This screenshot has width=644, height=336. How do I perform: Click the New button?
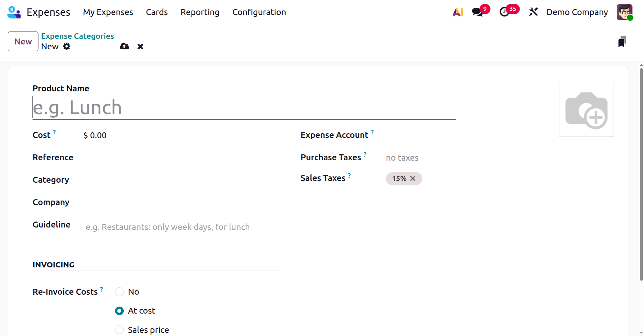23,41
